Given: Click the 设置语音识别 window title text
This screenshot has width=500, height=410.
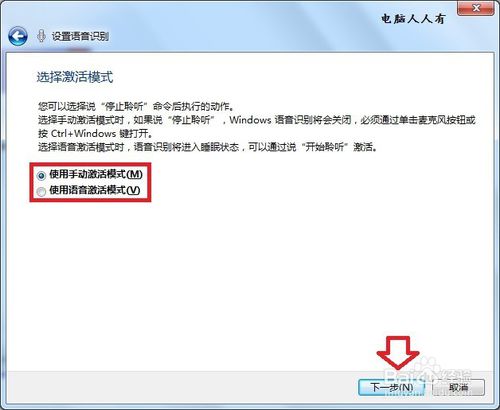Looking at the screenshot, I should (80, 36).
